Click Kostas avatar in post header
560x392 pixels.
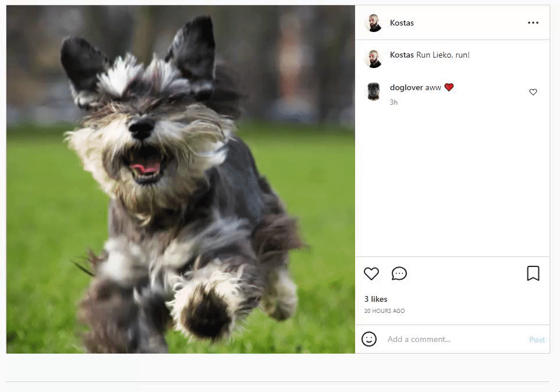[374, 23]
